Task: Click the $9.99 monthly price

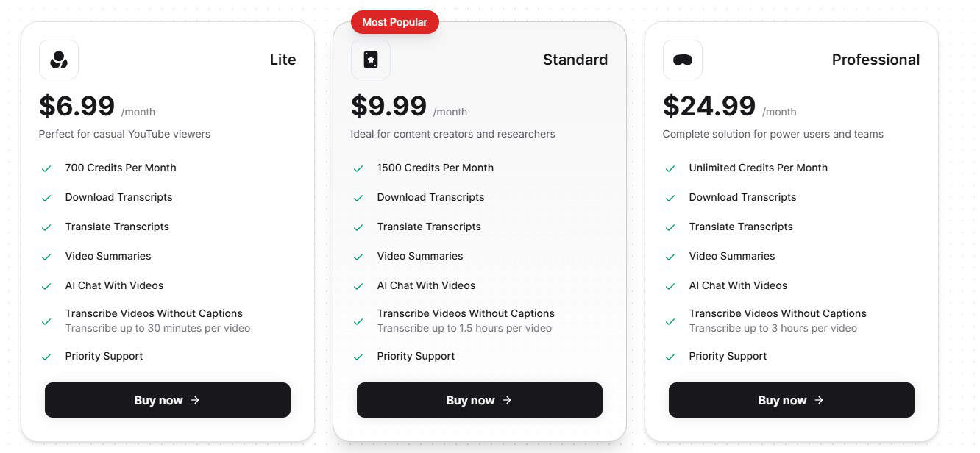Action: point(389,106)
